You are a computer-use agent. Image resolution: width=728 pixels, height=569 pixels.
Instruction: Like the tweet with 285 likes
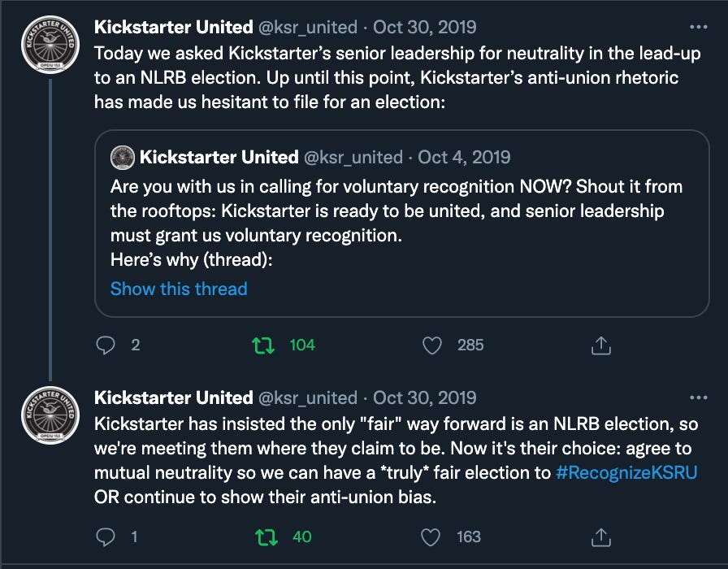[x=432, y=345]
